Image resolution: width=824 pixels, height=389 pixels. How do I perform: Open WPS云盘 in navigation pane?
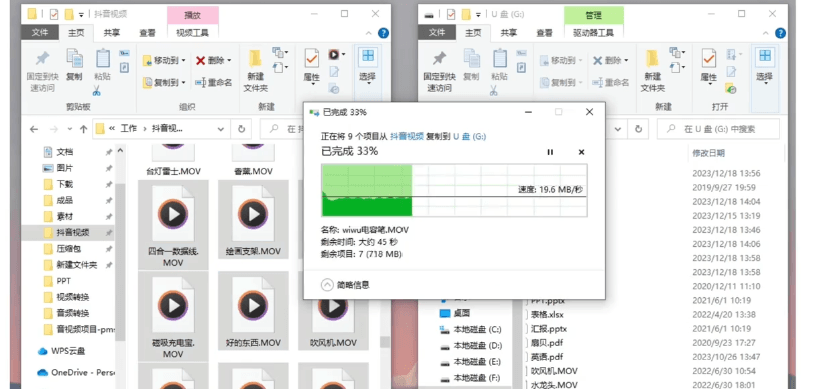click(x=68, y=351)
